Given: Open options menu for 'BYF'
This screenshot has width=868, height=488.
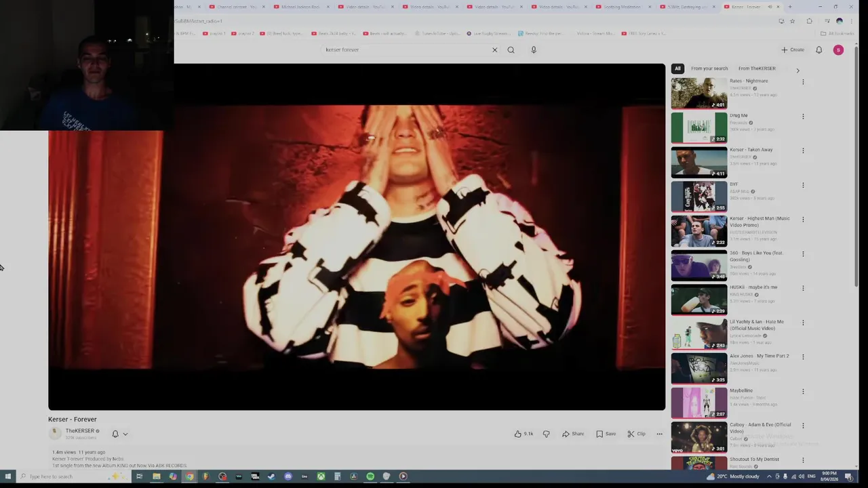Looking at the screenshot, I should click(803, 185).
